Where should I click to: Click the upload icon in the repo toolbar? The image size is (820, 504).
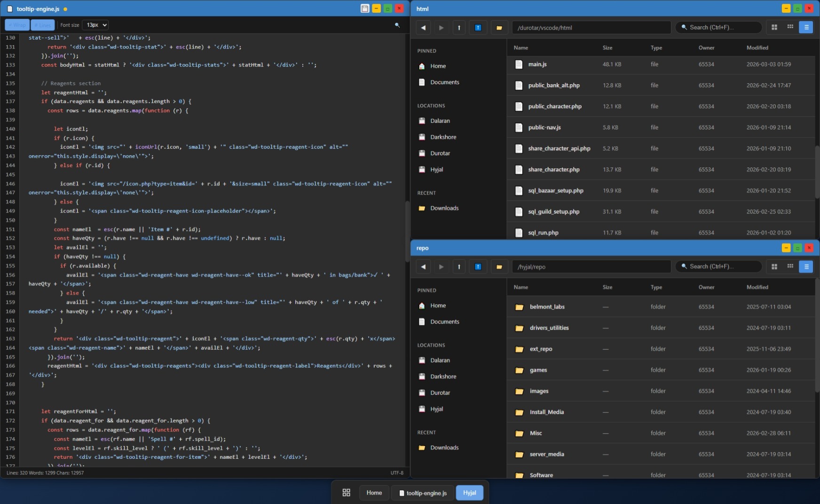coord(478,267)
